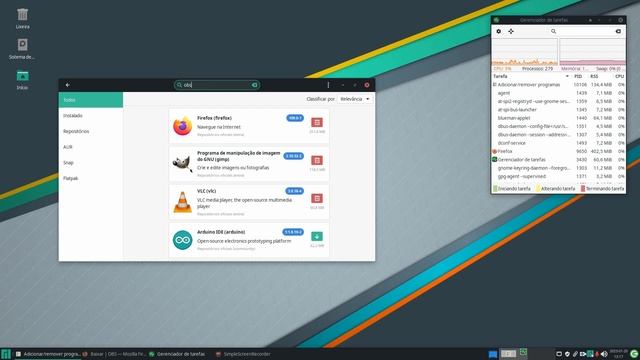Select the Instalado category
Image resolution: width=640 pixels, height=360 pixels.
click(x=91, y=116)
